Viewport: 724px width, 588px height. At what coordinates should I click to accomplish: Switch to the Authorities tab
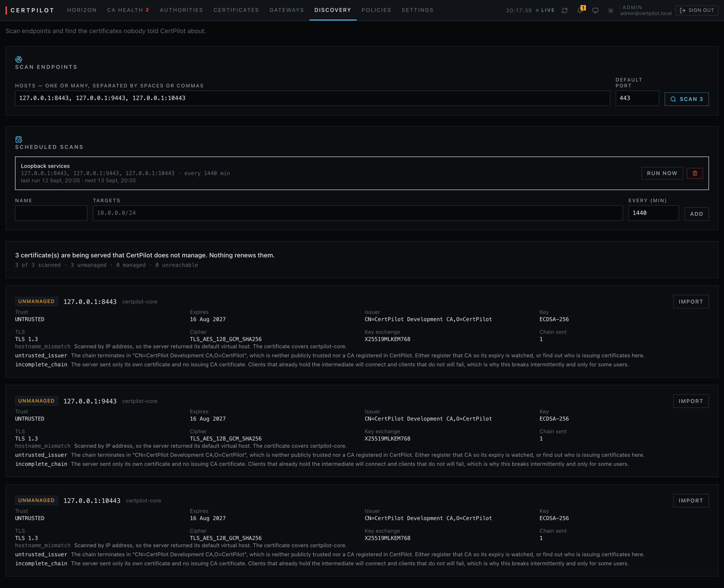click(x=181, y=10)
